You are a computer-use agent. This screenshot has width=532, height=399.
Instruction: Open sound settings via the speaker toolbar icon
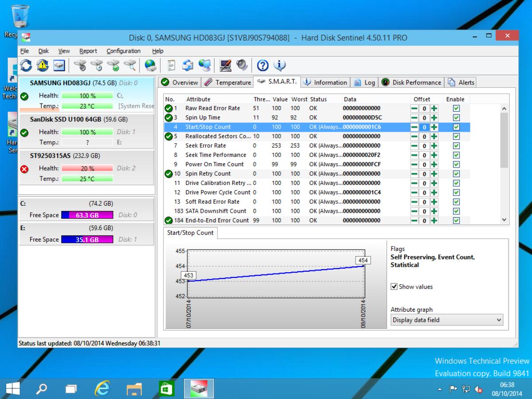point(242,65)
